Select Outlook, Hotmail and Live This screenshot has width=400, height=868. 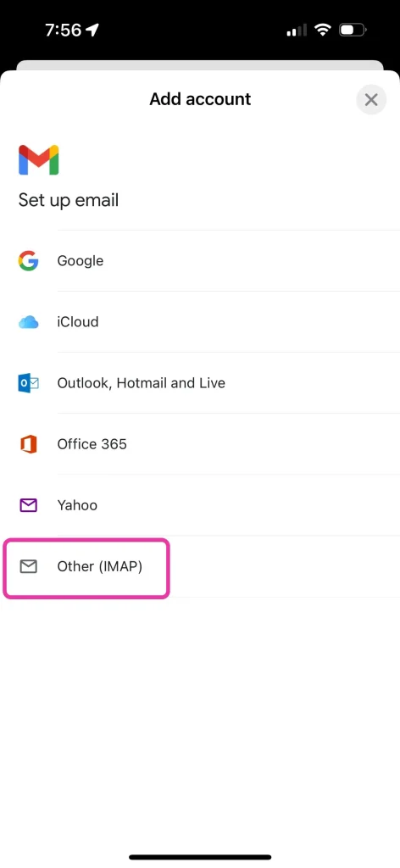pos(200,383)
